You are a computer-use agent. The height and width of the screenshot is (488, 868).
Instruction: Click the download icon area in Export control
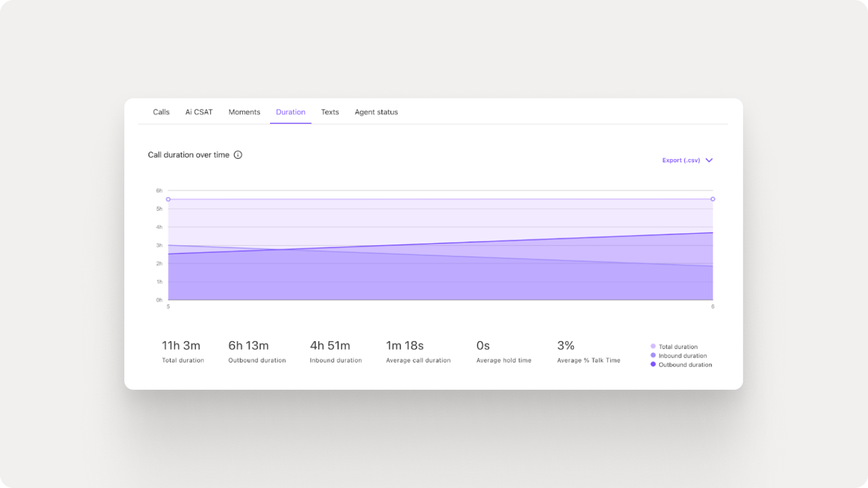pyautogui.click(x=709, y=160)
